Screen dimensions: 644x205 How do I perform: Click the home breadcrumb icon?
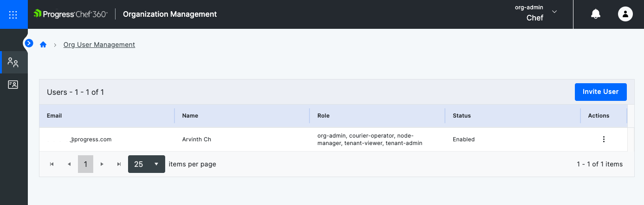(x=43, y=45)
